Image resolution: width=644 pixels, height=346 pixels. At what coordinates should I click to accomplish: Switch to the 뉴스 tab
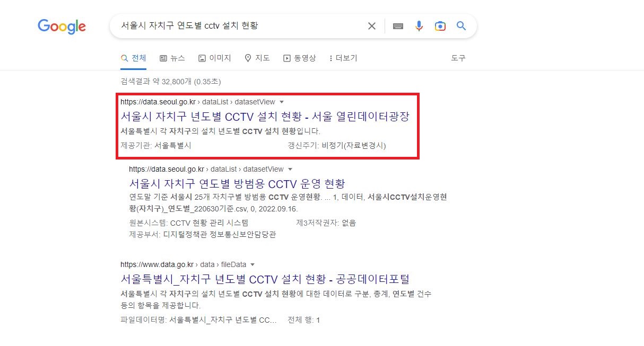(x=172, y=58)
